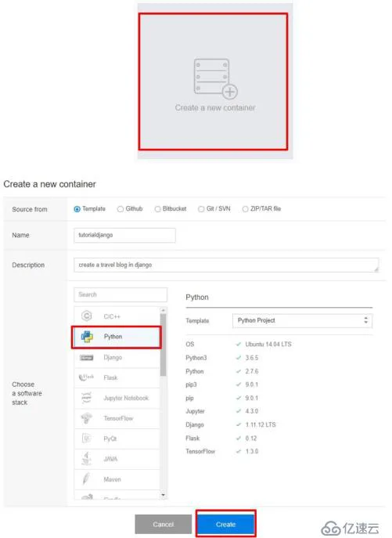Choose the Django stack icon

click(86, 358)
